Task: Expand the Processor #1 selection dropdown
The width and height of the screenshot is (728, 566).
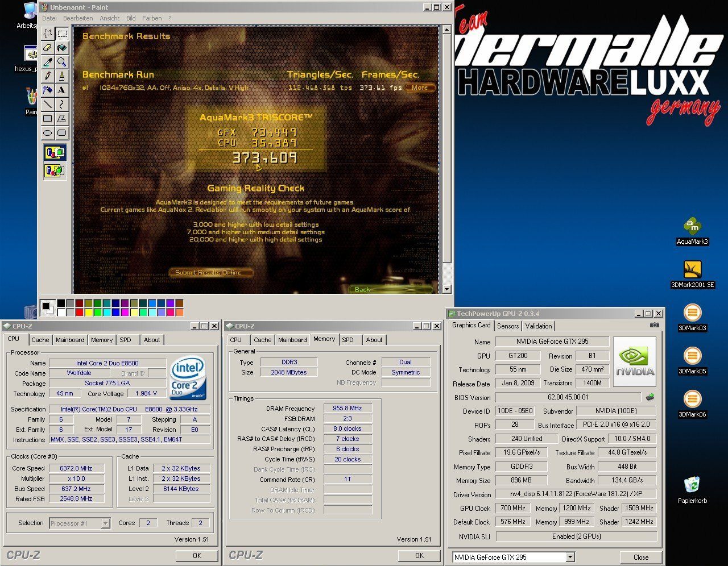Action: coord(105,523)
